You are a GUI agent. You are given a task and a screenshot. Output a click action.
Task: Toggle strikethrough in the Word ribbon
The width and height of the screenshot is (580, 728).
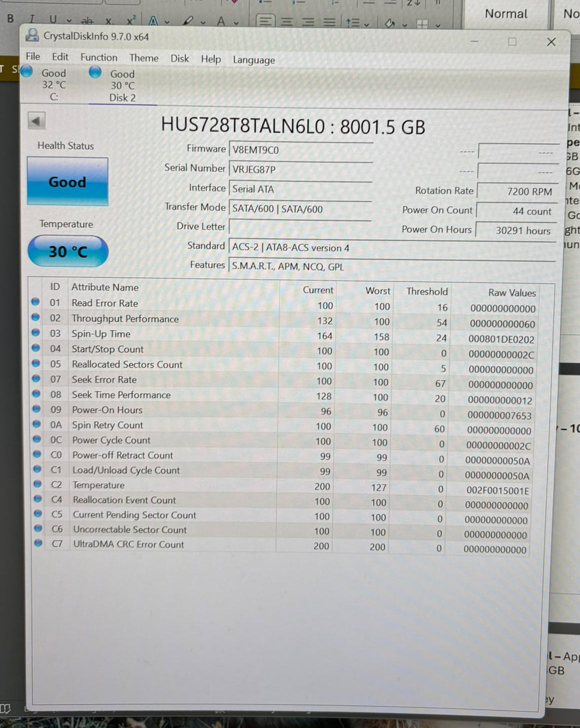87,21
